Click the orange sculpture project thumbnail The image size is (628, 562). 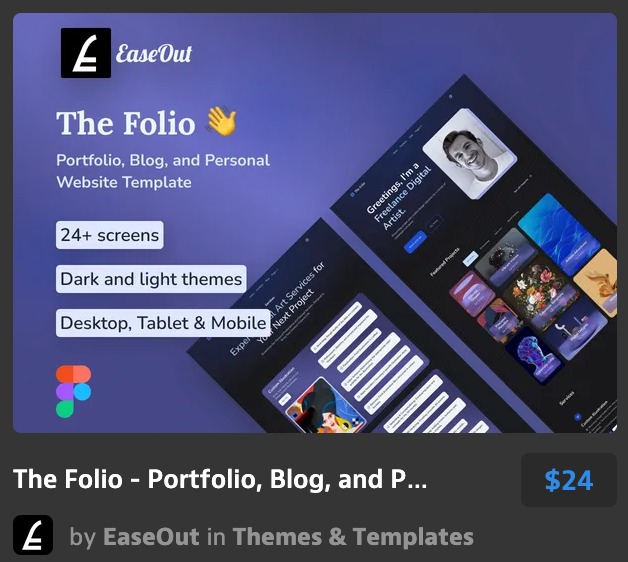click(598, 282)
